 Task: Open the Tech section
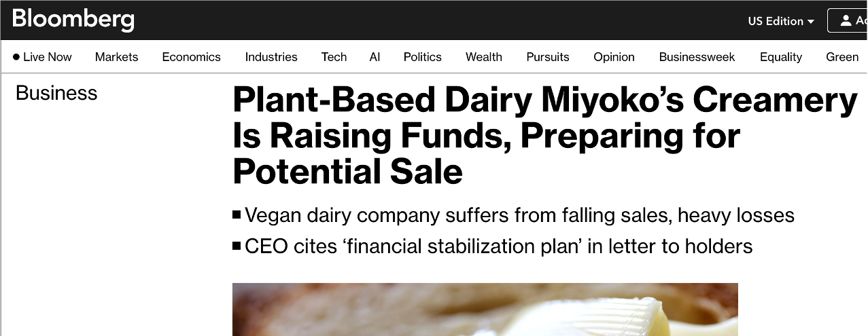[x=334, y=57]
